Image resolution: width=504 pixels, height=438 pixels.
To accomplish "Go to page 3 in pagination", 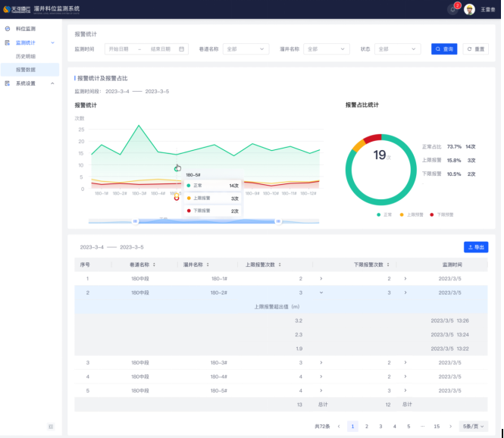I will pyautogui.click(x=380, y=427).
